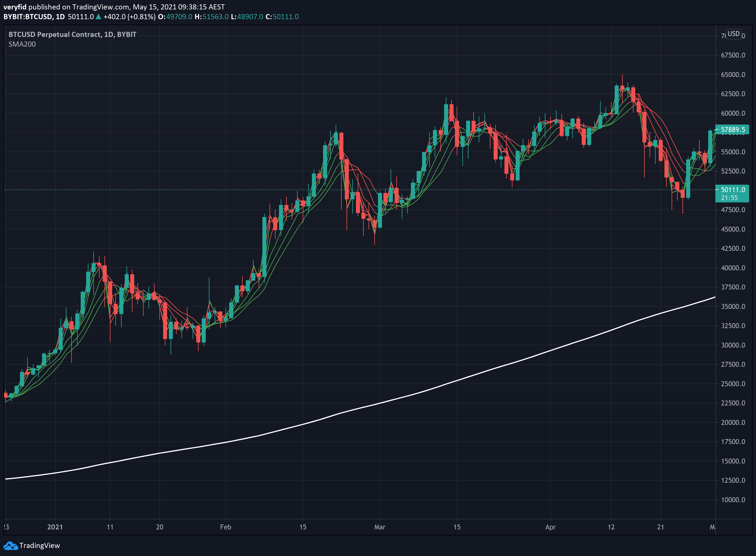Click the 15000.0 price axis label
This screenshot has height=556, width=756.
tap(733, 461)
